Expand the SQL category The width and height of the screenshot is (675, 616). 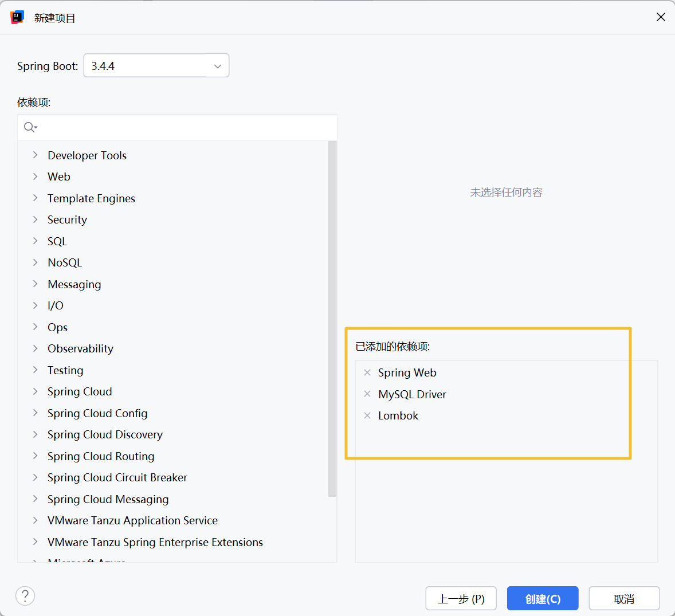36,241
